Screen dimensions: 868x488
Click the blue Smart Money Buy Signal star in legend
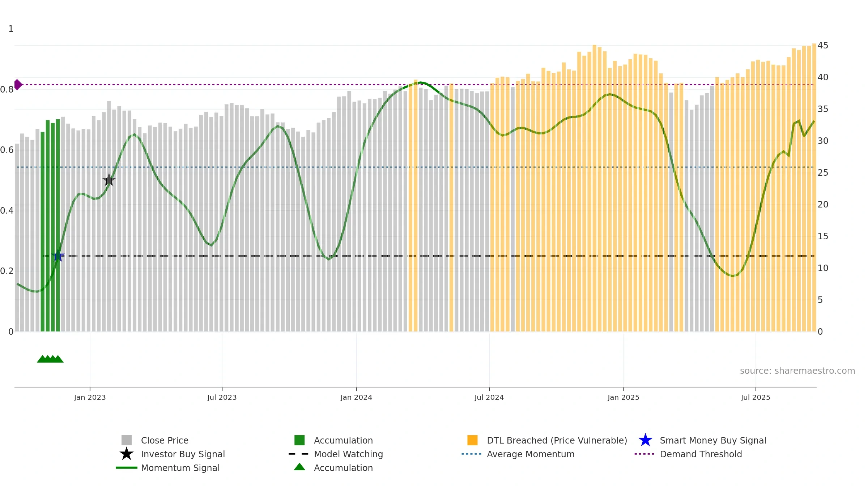[645, 440]
